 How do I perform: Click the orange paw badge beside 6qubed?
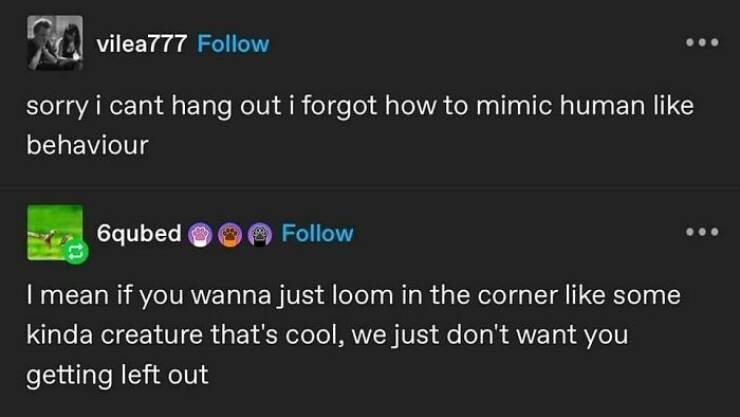pyautogui.click(x=230, y=234)
